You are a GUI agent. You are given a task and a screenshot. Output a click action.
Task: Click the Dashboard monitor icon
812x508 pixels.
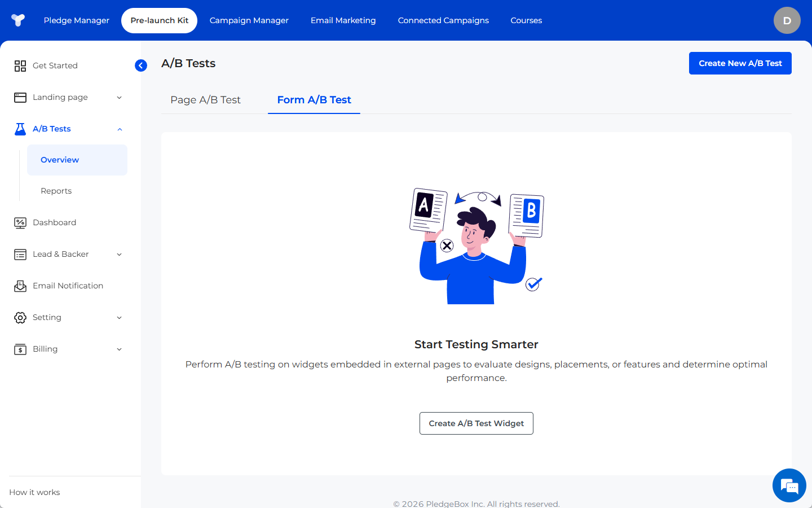pos(20,223)
